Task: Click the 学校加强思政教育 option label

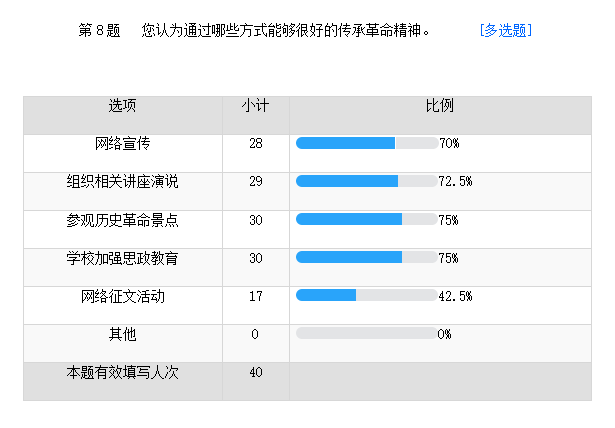Action: tap(123, 257)
